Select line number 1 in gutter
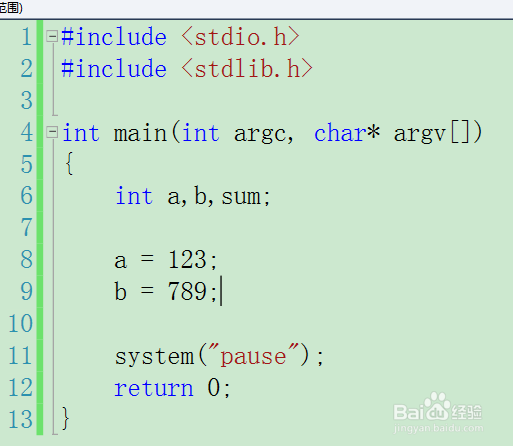 point(26,37)
